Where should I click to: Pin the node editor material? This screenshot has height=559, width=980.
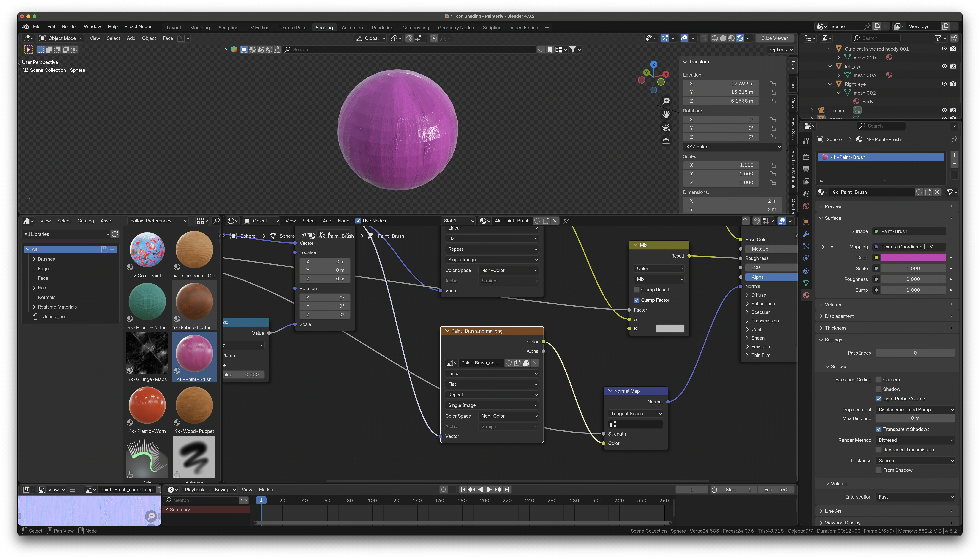coord(566,221)
